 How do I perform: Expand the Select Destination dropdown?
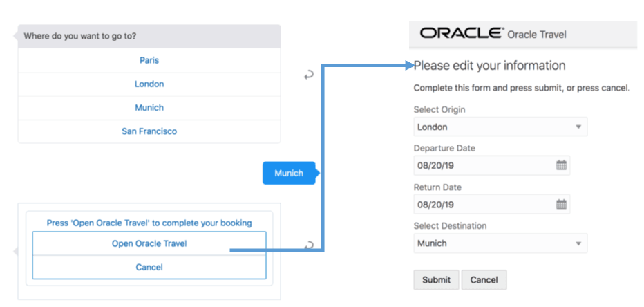[578, 243]
